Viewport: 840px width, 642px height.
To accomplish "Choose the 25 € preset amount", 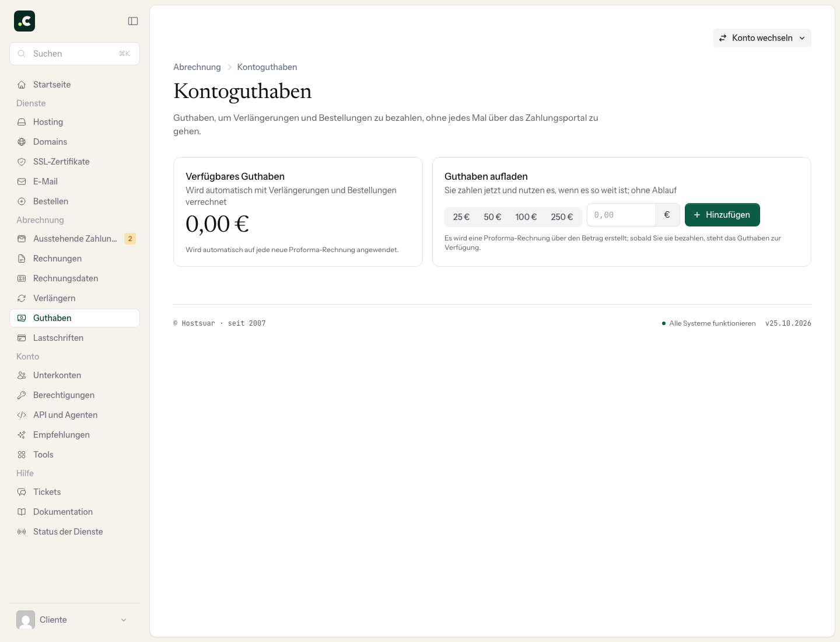I will pyautogui.click(x=461, y=217).
